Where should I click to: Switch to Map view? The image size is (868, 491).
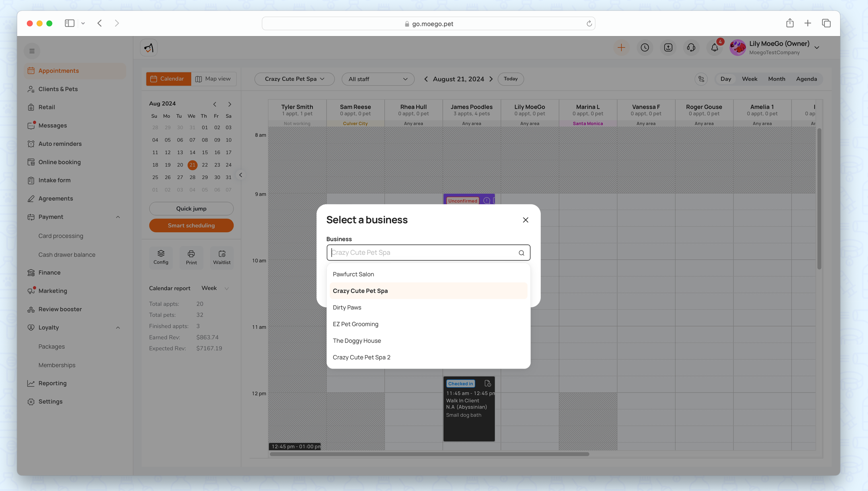coord(214,79)
